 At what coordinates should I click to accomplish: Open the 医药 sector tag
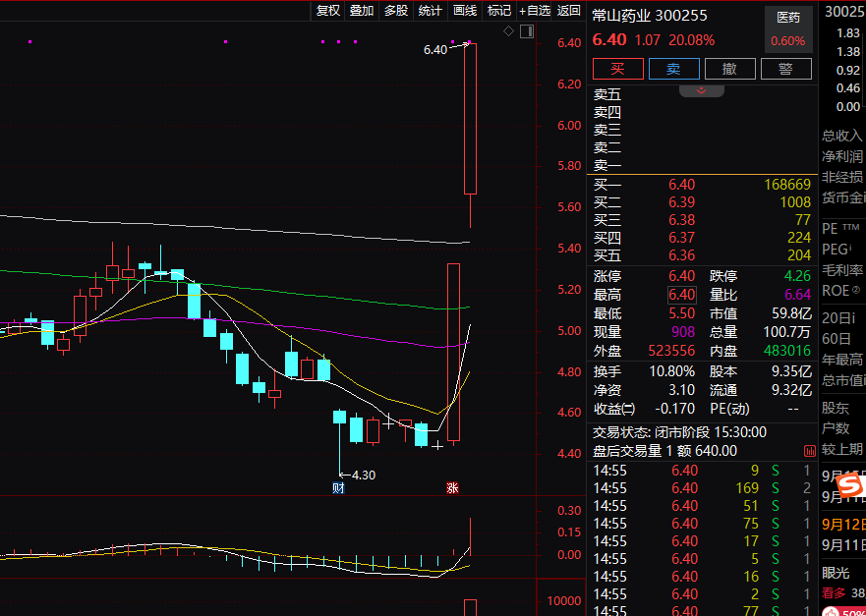click(x=788, y=17)
